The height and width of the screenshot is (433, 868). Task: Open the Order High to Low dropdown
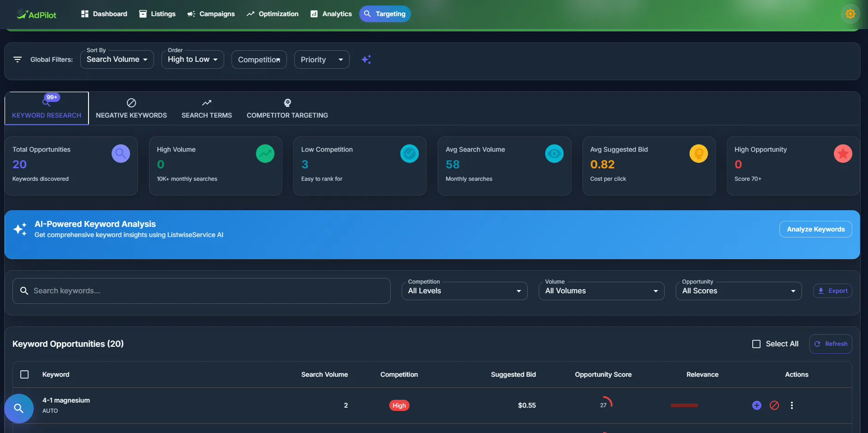(x=193, y=59)
